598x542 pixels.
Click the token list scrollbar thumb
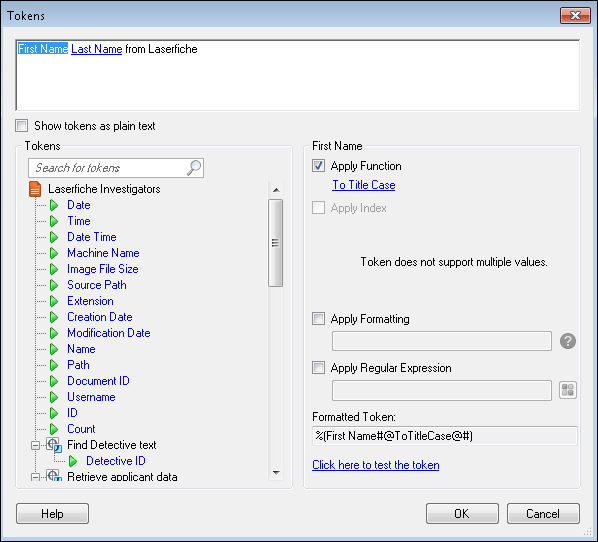coord(275,243)
